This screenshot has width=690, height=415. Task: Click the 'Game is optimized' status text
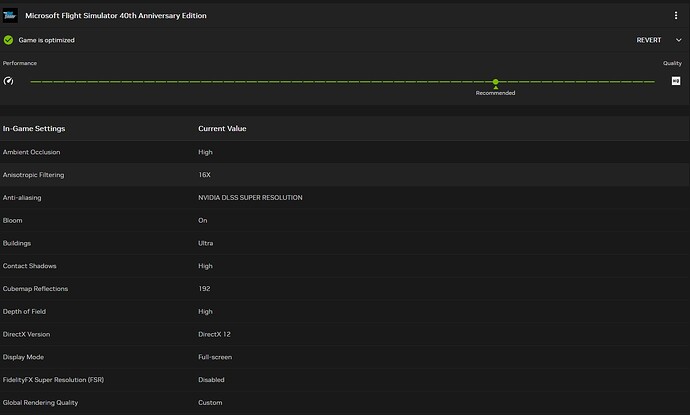coord(47,40)
